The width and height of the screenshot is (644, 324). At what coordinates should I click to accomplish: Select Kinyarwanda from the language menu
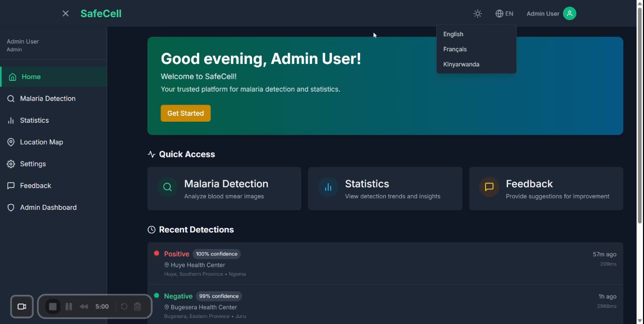[x=476, y=64]
